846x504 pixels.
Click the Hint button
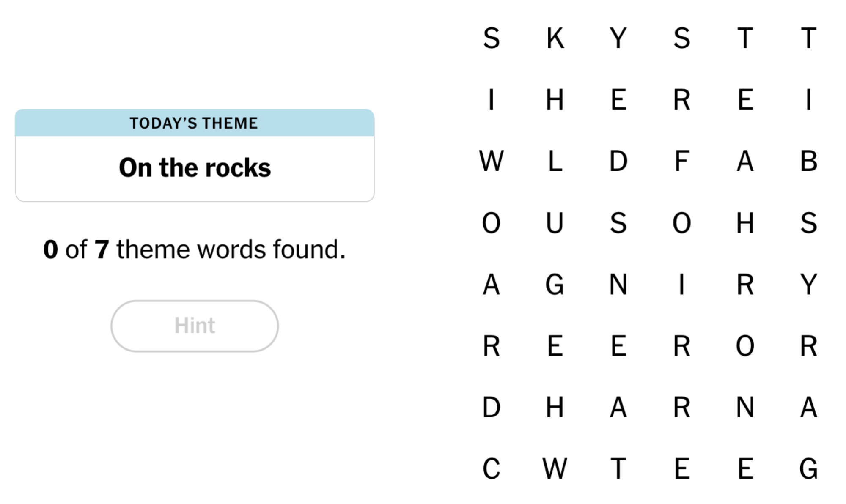194,325
